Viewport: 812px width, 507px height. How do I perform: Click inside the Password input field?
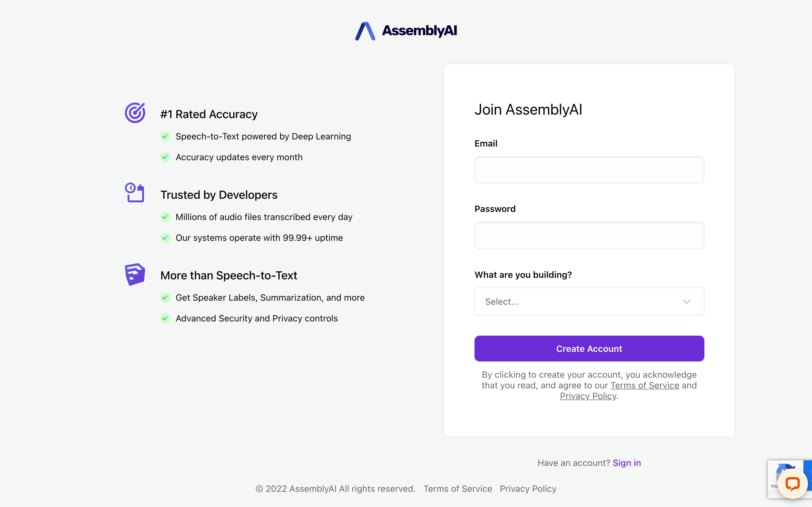click(589, 235)
